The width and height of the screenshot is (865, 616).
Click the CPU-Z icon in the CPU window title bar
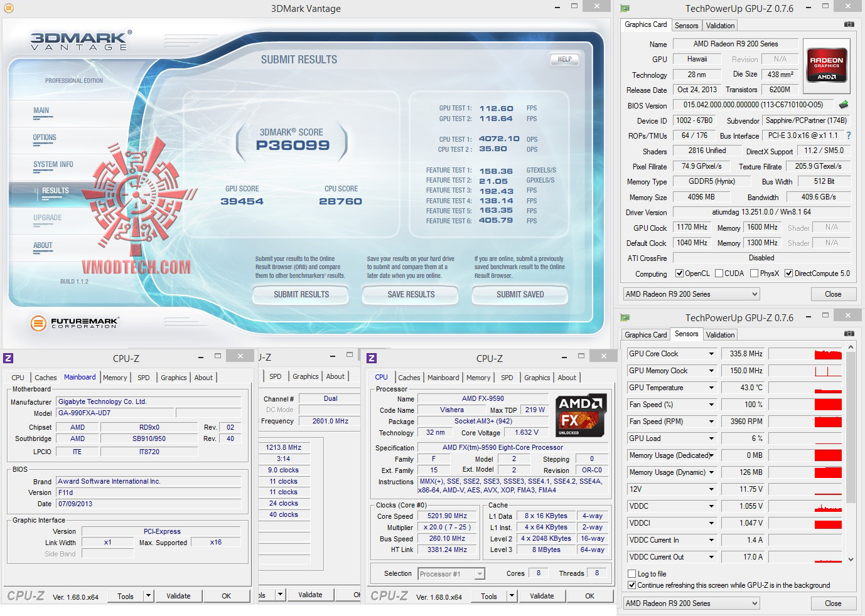pos(372,358)
